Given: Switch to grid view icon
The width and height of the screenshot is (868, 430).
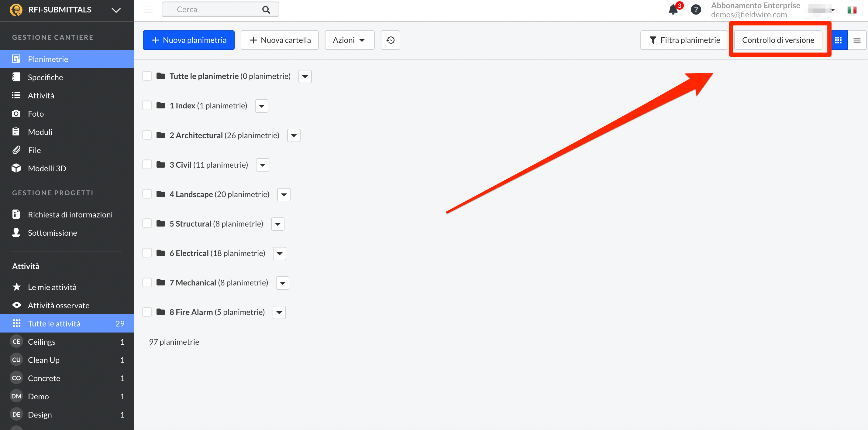Looking at the screenshot, I should point(838,40).
